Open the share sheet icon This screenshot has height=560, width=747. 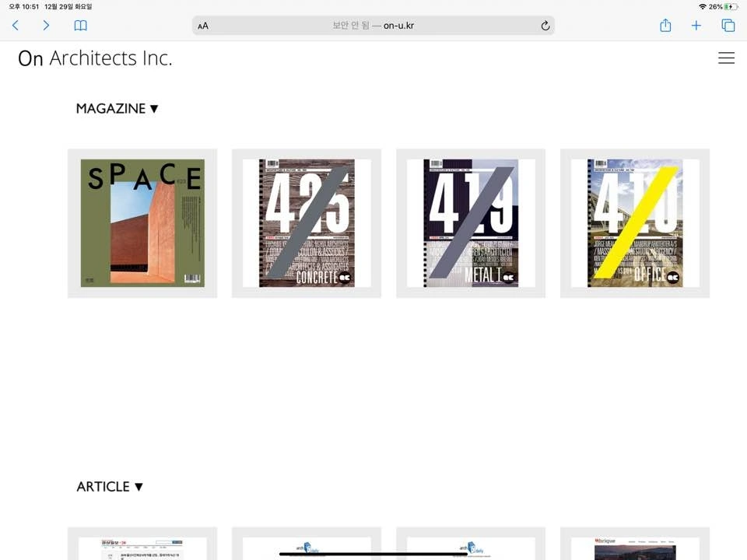[665, 25]
